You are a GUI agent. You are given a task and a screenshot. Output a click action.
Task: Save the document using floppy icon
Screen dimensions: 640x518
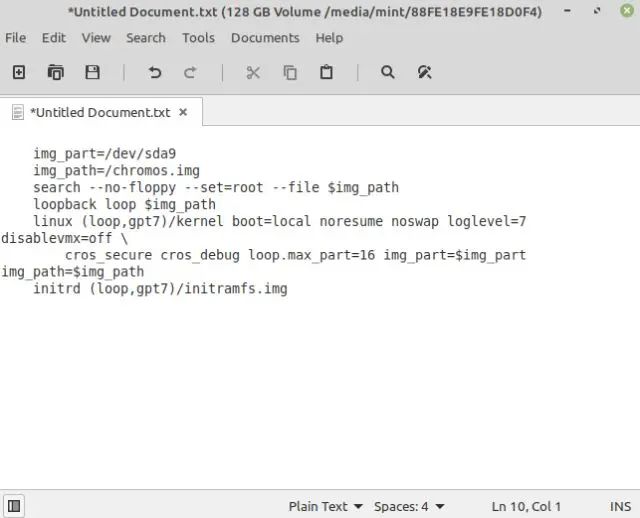[x=93, y=72]
